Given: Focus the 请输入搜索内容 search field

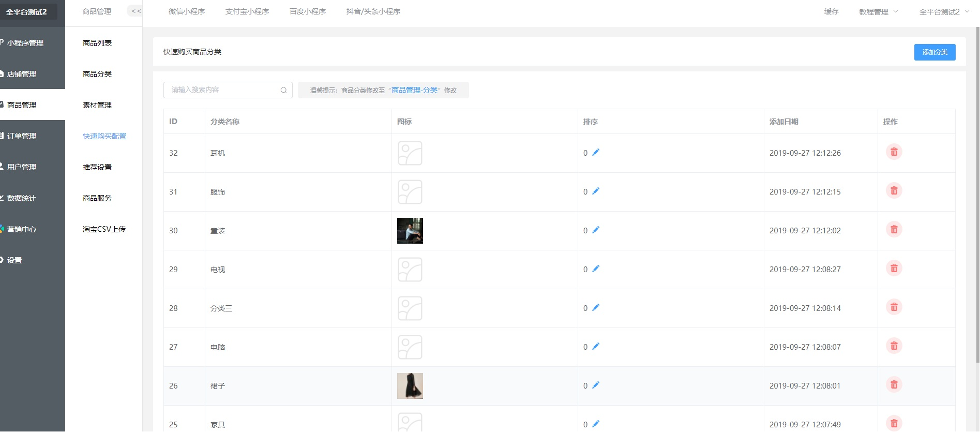Looking at the screenshot, I should click(228, 90).
